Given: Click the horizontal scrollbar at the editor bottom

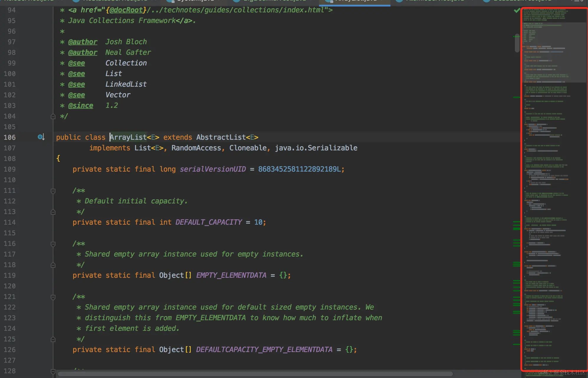Looking at the screenshot, I should click(255, 374).
